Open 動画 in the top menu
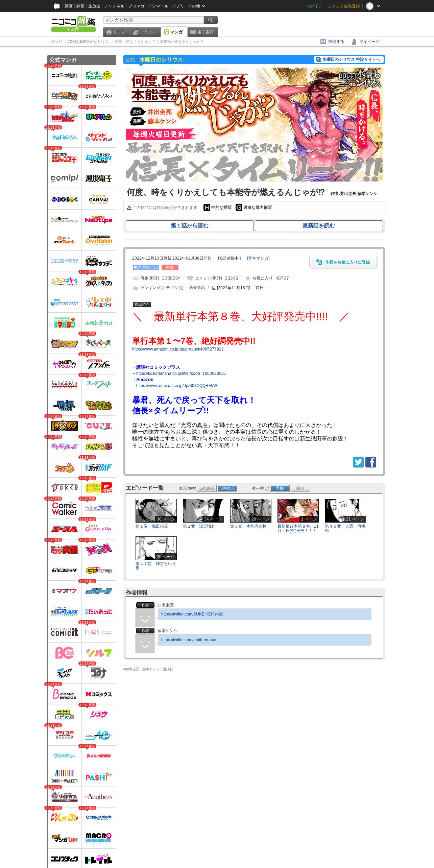The width and height of the screenshot is (434, 868). point(69,6)
